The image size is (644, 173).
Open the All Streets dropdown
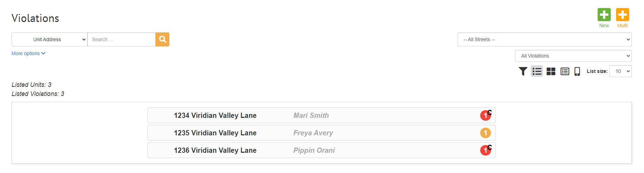pyautogui.click(x=544, y=39)
